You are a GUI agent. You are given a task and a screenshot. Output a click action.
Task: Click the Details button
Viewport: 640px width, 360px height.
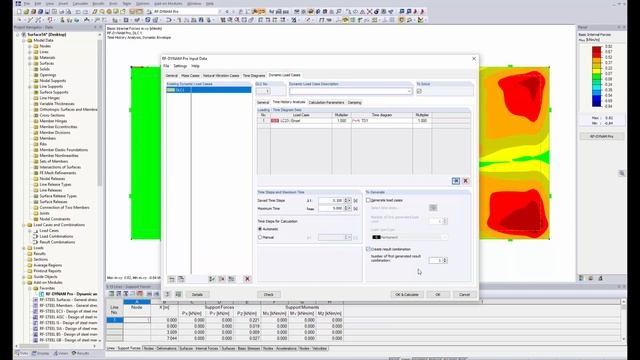197,294
